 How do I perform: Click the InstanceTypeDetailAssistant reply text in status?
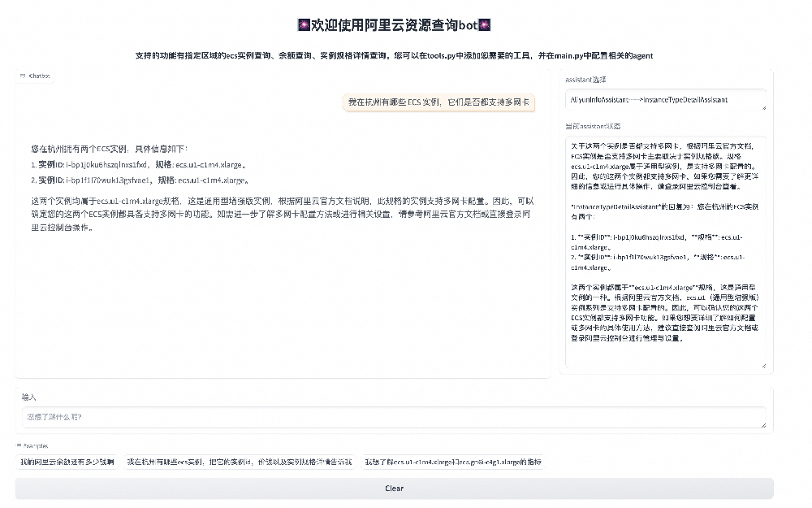[665, 211]
